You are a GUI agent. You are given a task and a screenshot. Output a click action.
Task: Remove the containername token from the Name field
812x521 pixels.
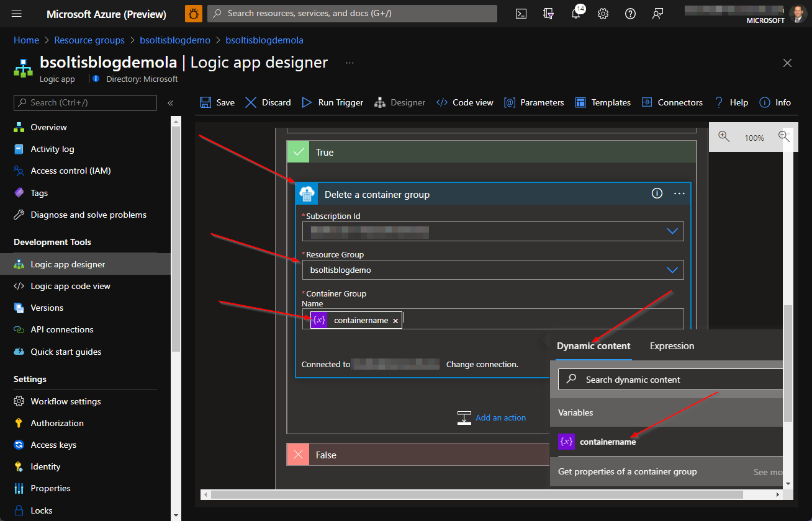[395, 321]
